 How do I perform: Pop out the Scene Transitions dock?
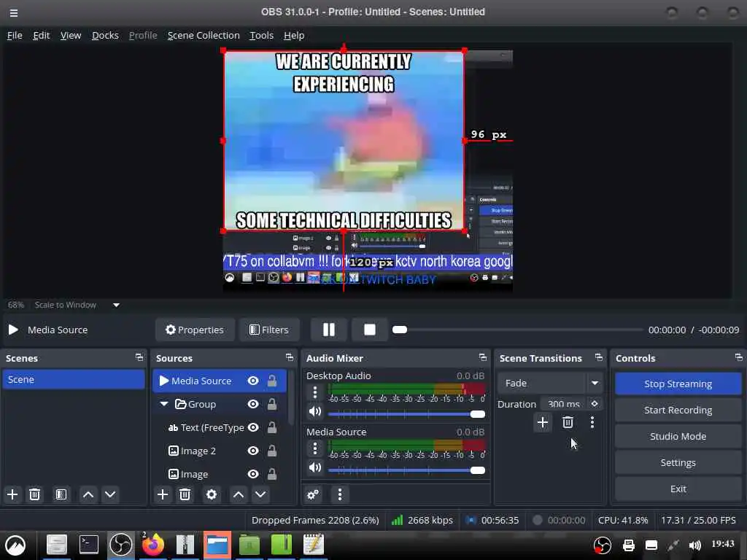(599, 357)
